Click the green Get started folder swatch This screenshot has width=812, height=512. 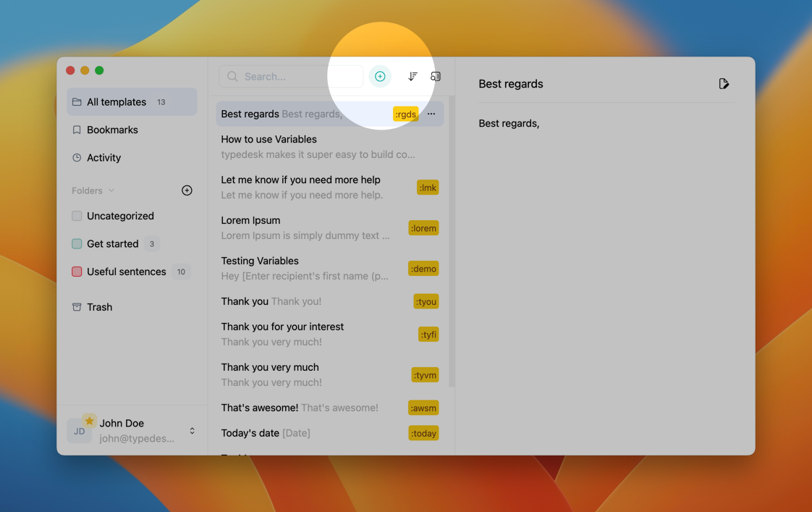click(77, 244)
